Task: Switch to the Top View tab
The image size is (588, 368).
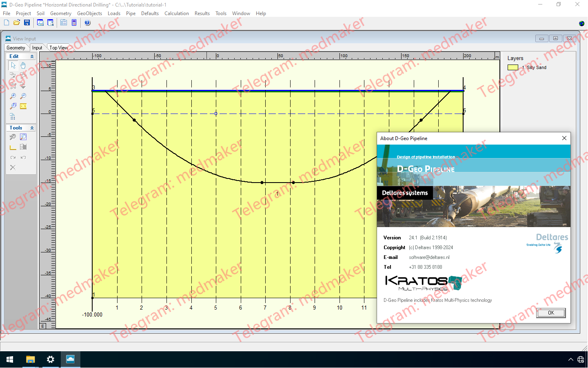Action: tap(59, 48)
